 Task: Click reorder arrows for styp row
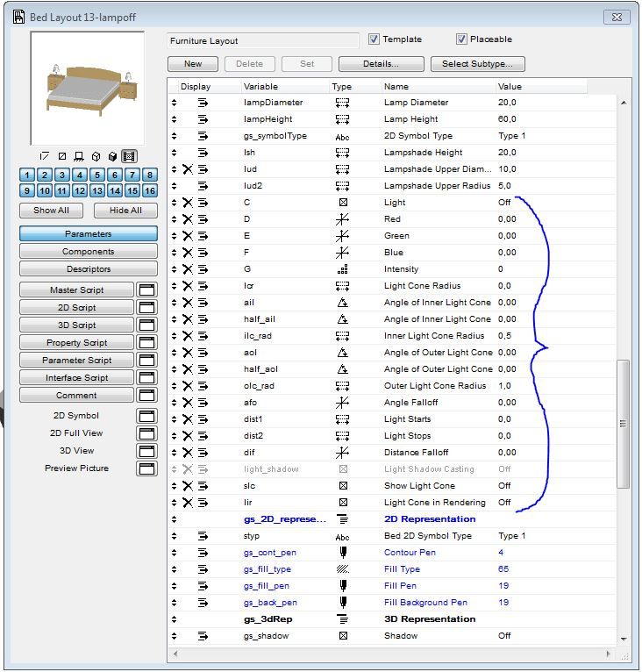[x=174, y=536]
